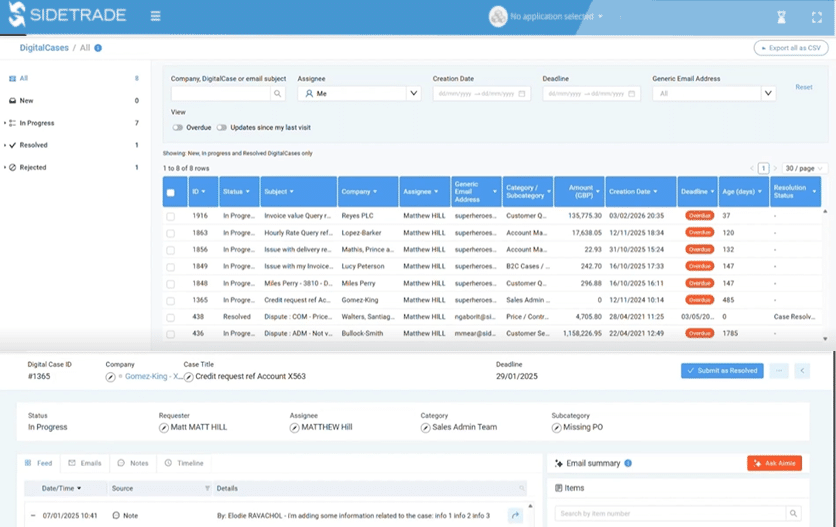Click the Creation Date range input
Viewport: 836px width, 527px height.
[481, 94]
